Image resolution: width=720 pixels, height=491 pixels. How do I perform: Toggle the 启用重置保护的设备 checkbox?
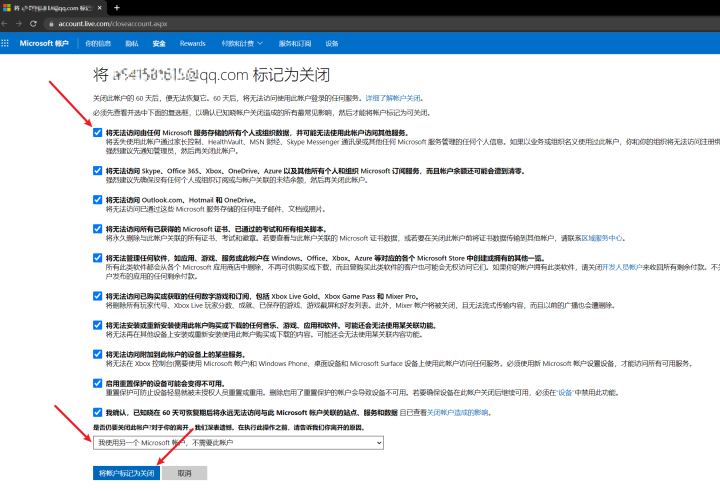(x=97, y=383)
